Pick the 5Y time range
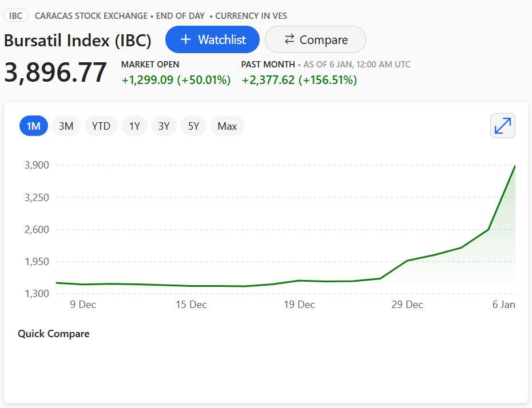The width and height of the screenshot is (532, 408). [194, 126]
